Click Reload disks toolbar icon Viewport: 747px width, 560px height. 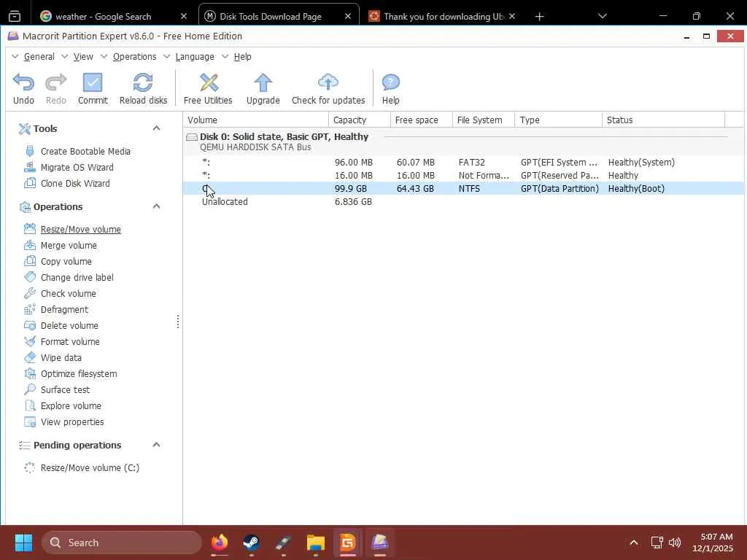pos(143,83)
